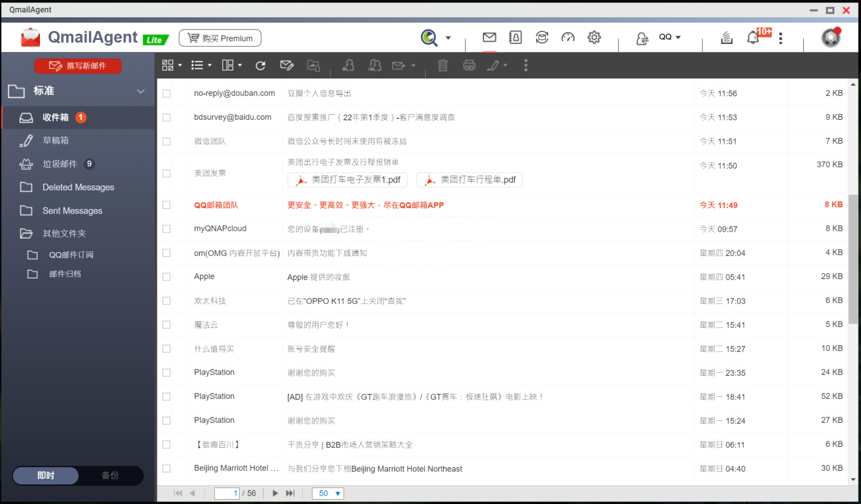Open the notification bell showing 10+
Image resolution: width=861 pixels, height=504 pixels.
[x=753, y=37]
